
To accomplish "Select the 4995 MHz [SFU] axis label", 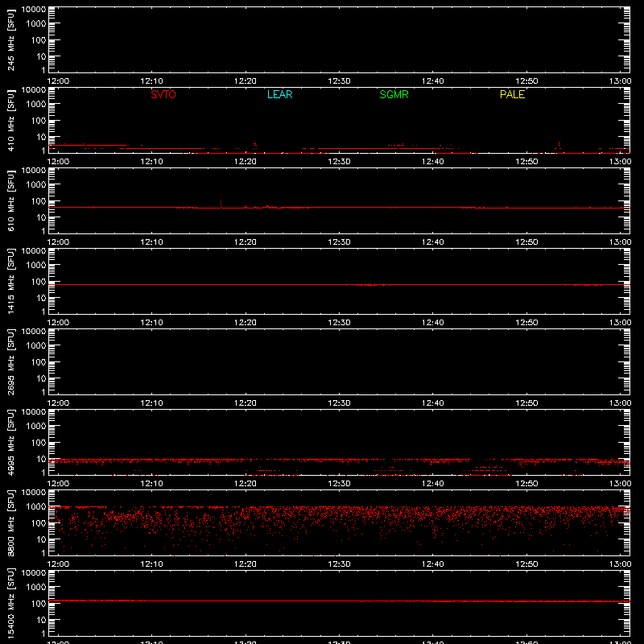I will coord(10,442).
